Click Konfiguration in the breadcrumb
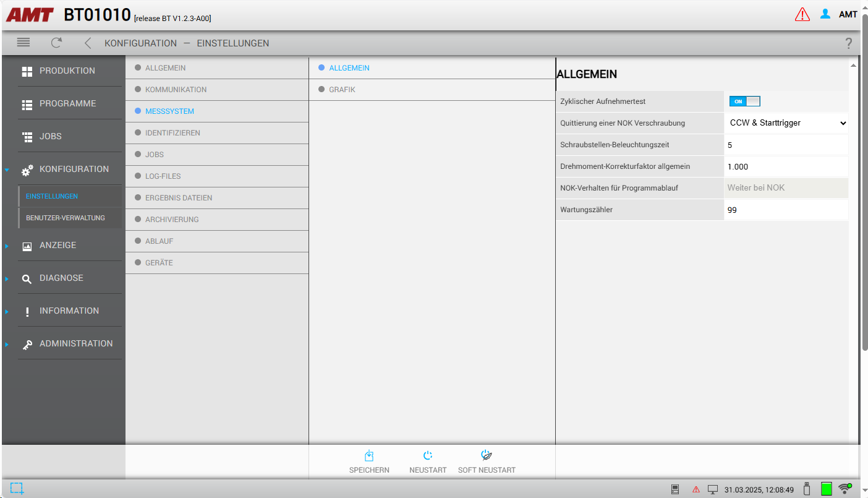 coord(140,43)
